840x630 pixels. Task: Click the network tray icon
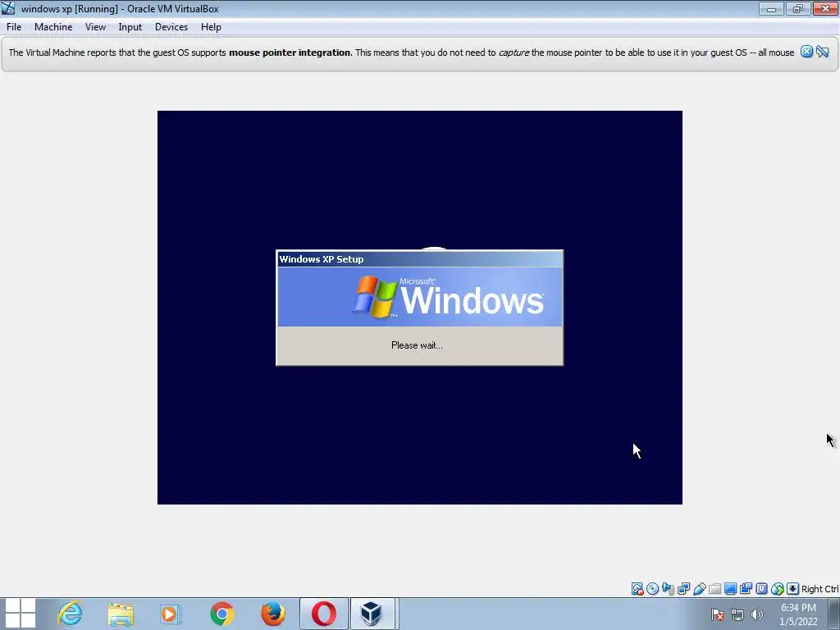[737, 614]
